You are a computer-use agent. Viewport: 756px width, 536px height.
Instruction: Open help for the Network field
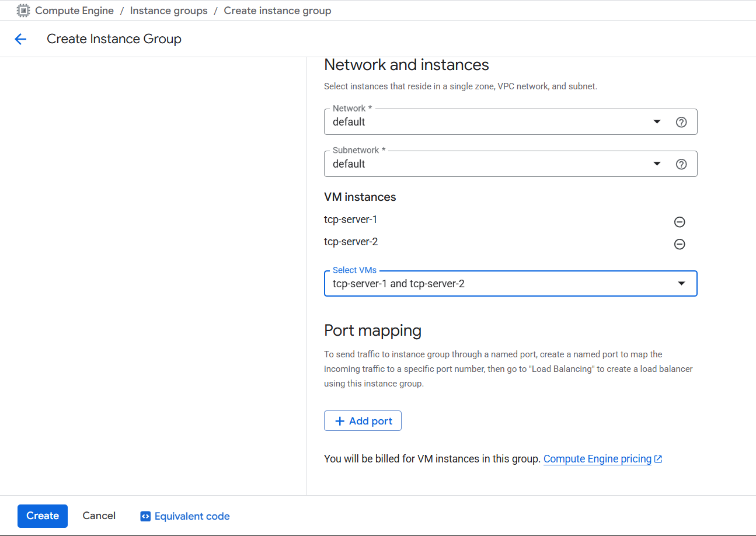click(681, 122)
